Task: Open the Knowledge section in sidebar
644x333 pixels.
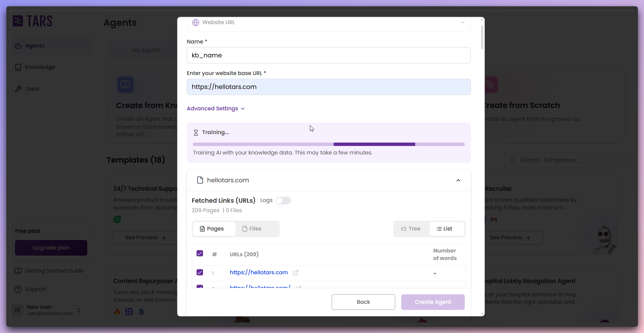Action: 18,67
